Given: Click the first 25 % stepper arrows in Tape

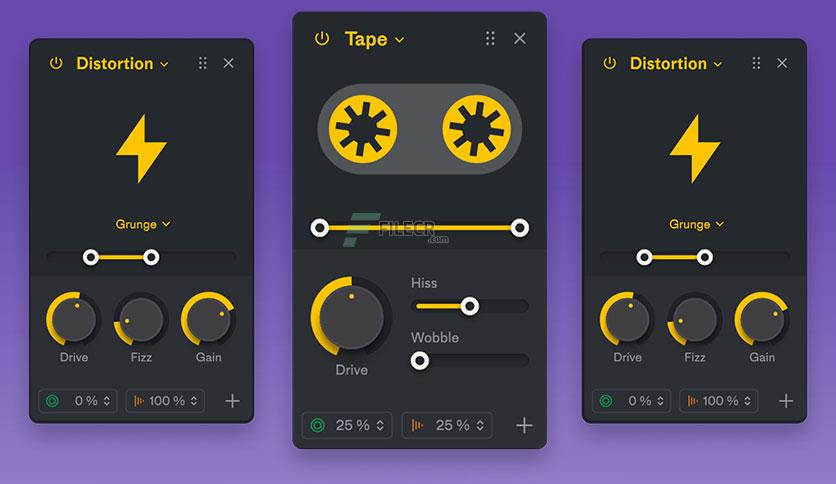Looking at the screenshot, I should click(x=380, y=425).
